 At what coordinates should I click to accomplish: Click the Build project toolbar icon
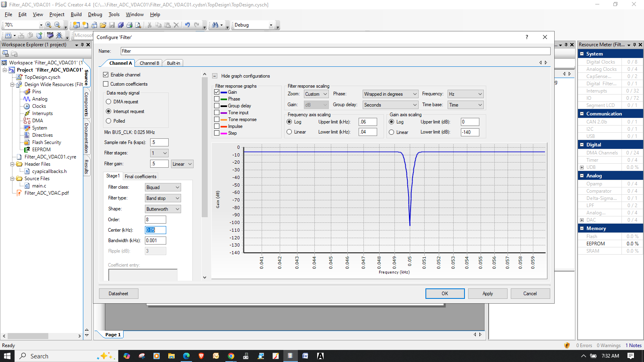tap(8, 35)
